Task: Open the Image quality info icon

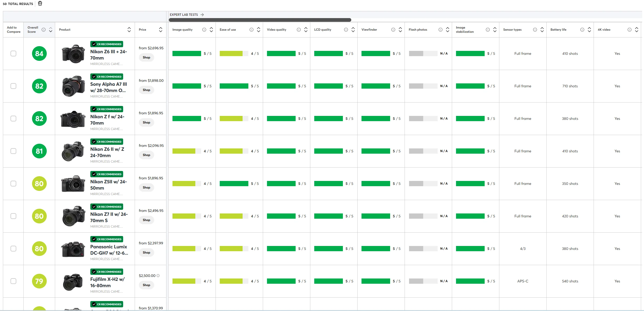Action: (204, 30)
